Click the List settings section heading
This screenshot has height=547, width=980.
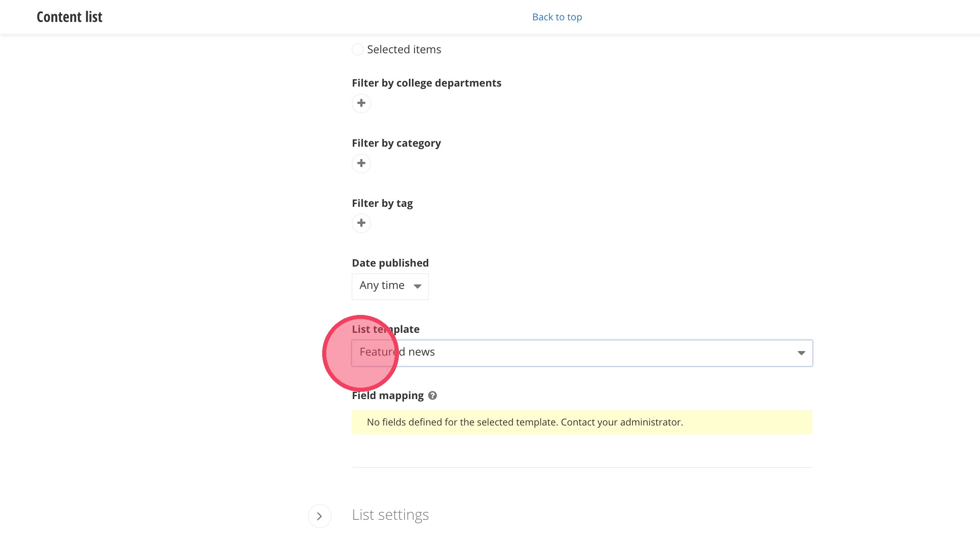(x=390, y=515)
